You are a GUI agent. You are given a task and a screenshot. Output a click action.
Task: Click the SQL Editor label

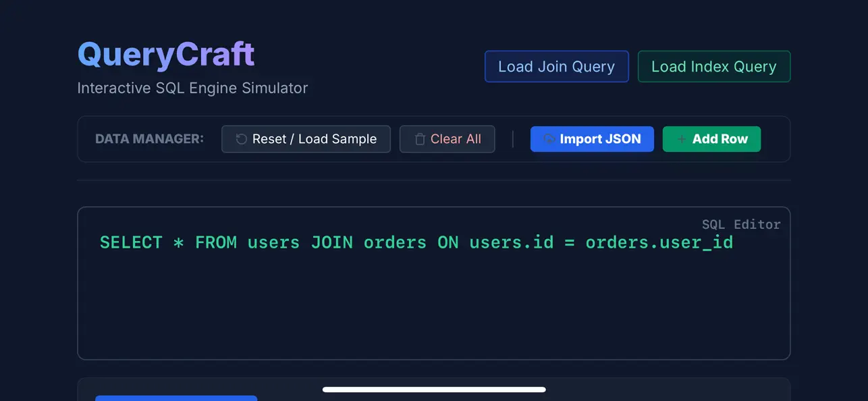[741, 224]
